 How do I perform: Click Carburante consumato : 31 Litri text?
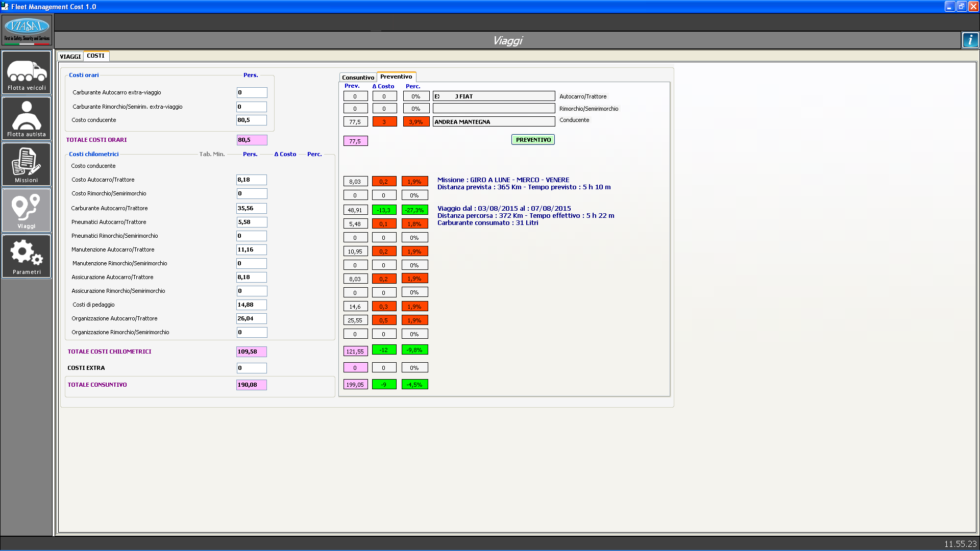tap(488, 222)
